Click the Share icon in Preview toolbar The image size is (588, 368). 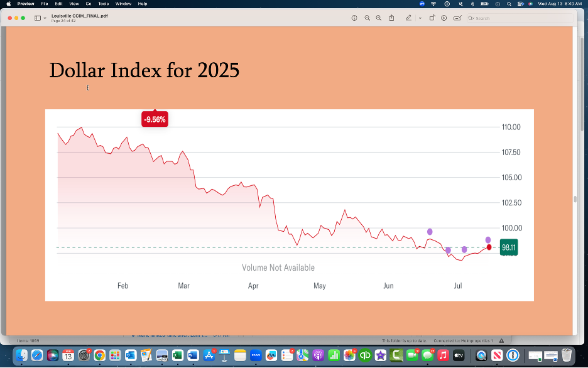click(x=391, y=18)
